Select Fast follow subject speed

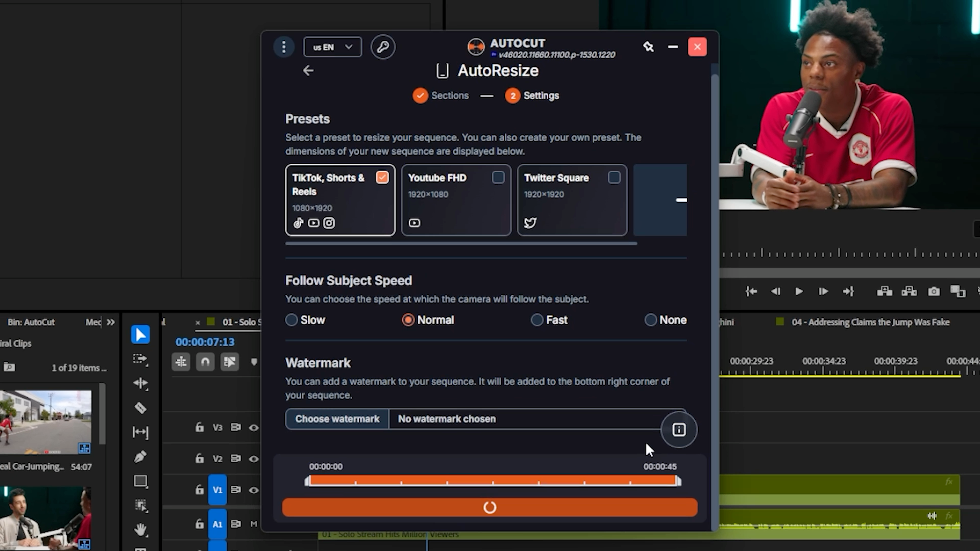(x=537, y=320)
